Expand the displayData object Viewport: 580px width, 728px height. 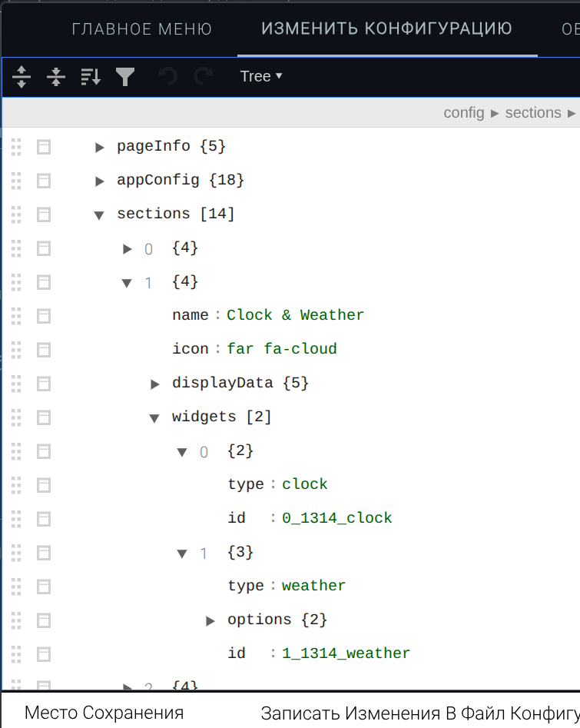coord(154,384)
